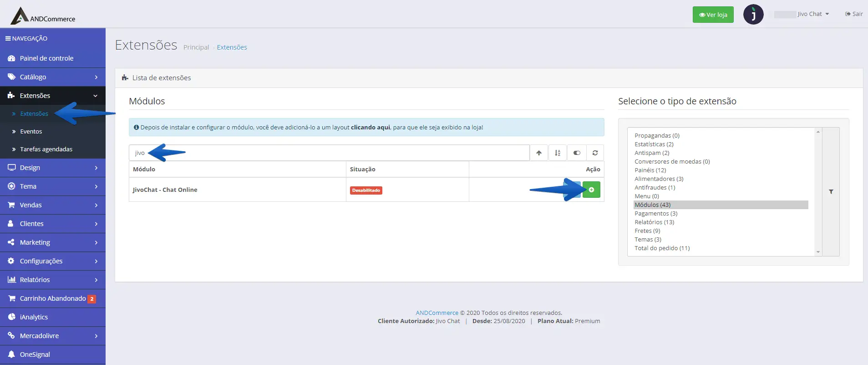Open the Jivo Chat user dropdown
Screen dimensions: 868x365
812,14
